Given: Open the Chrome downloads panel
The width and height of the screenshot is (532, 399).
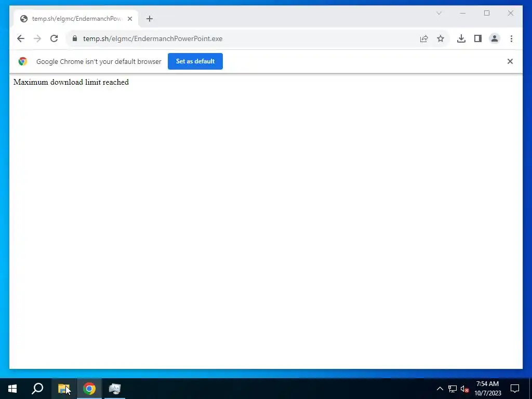Looking at the screenshot, I should pyautogui.click(x=461, y=38).
